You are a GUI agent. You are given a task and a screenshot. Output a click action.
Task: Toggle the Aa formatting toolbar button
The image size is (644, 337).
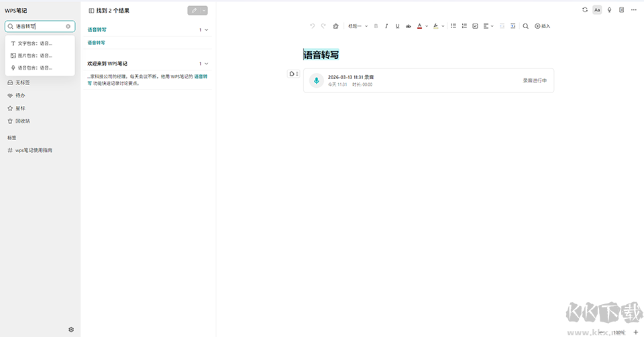(597, 10)
